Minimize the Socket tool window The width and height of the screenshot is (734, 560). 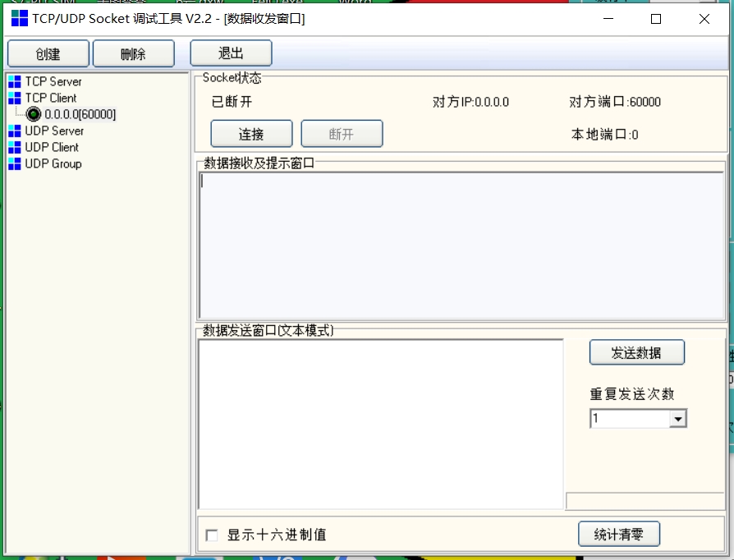(x=608, y=19)
